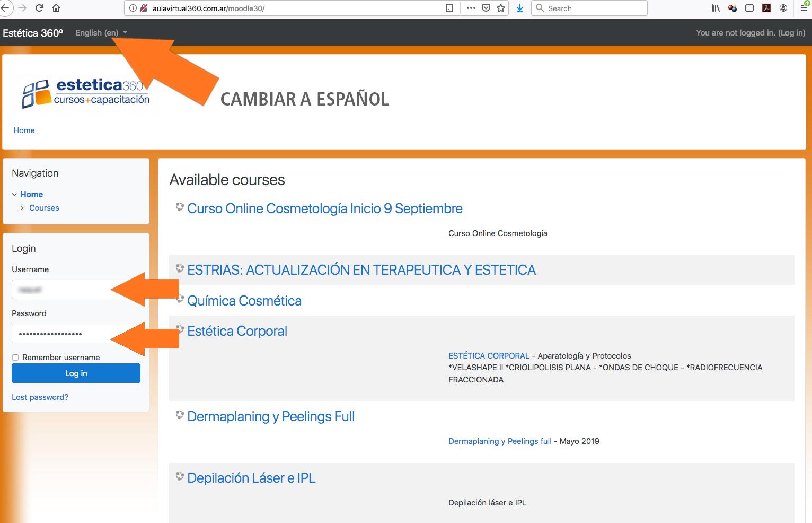Open the Química Cosmética course
The width and height of the screenshot is (812, 523).
click(244, 301)
